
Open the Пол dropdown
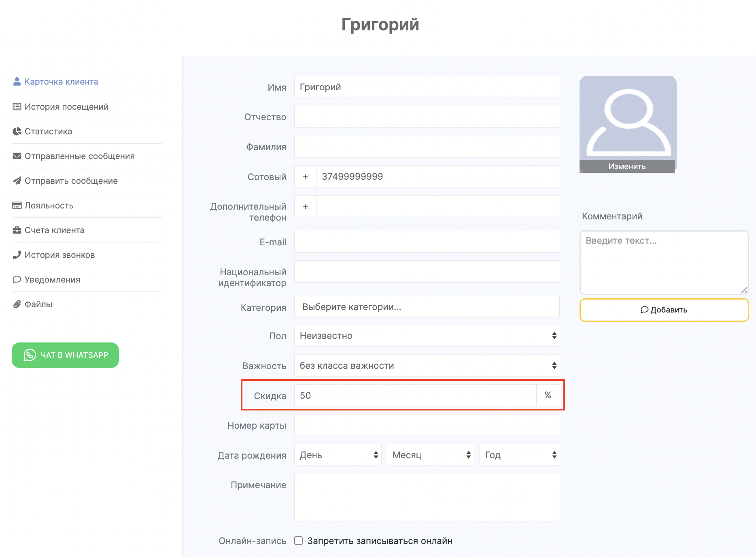427,336
